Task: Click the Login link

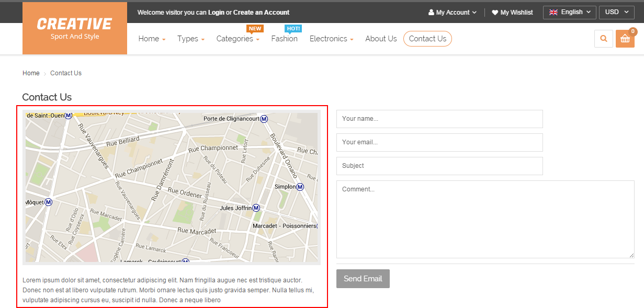Action: [x=216, y=13]
